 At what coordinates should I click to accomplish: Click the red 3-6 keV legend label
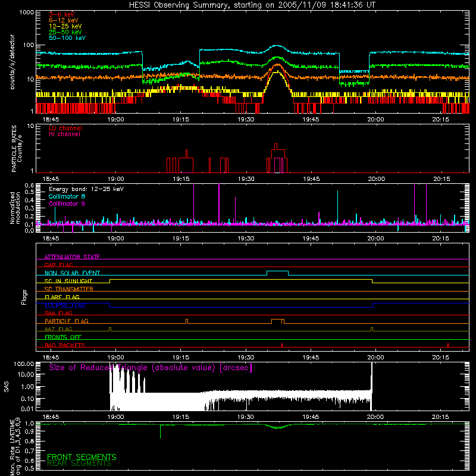tap(62, 14)
